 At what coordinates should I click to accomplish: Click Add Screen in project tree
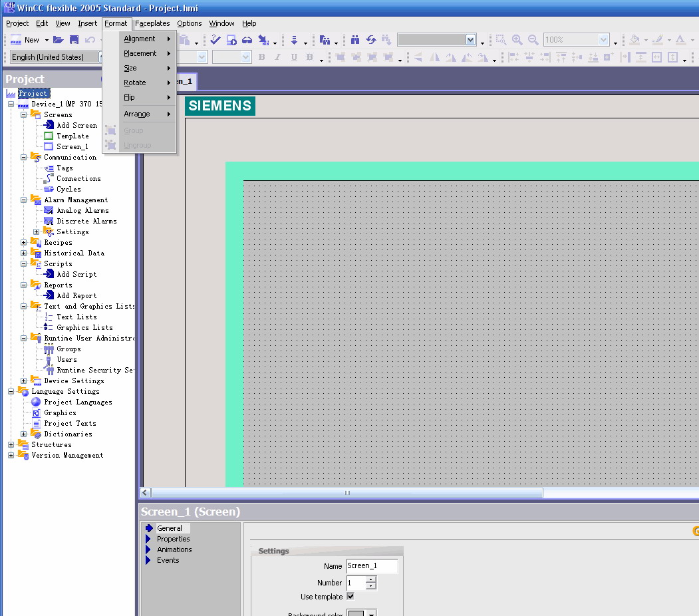(76, 125)
